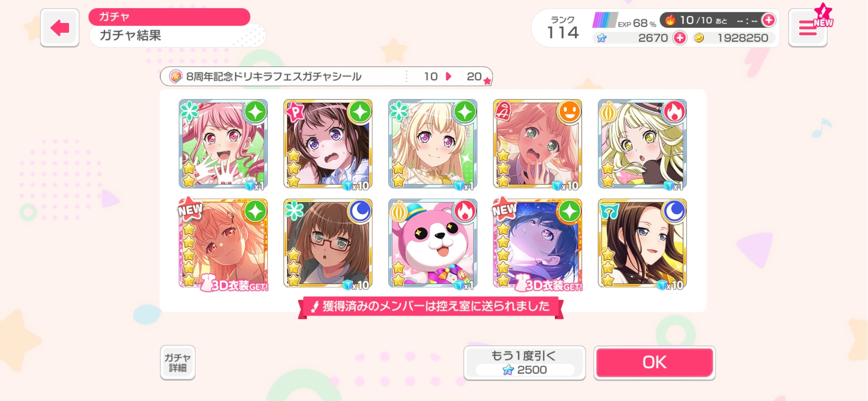
Task: Tap the gold coin currency icon
Action: coord(699,38)
